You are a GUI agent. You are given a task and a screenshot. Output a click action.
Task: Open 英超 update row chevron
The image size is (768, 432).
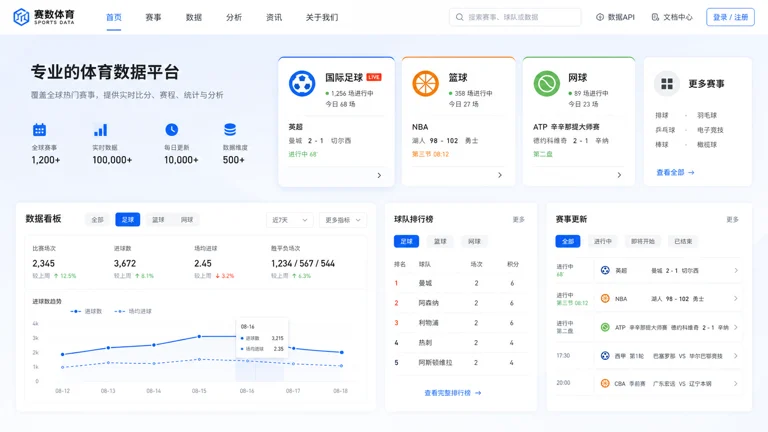[736, 270]
